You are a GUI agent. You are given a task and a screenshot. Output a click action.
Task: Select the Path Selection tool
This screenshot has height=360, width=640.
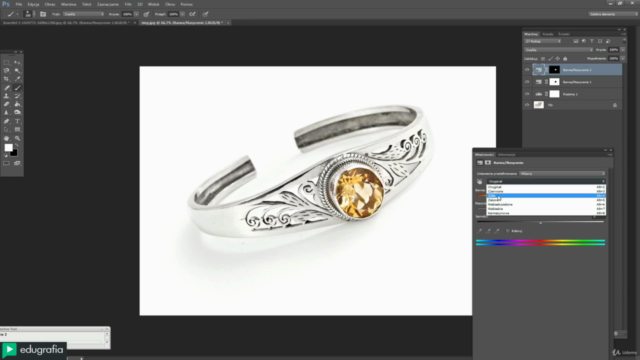[x=7, y=129]
